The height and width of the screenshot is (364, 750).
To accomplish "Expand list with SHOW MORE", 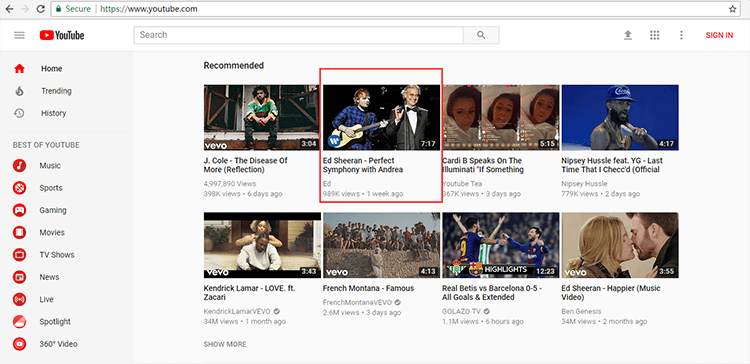I will pyautogui.click(x=225, y=344).
